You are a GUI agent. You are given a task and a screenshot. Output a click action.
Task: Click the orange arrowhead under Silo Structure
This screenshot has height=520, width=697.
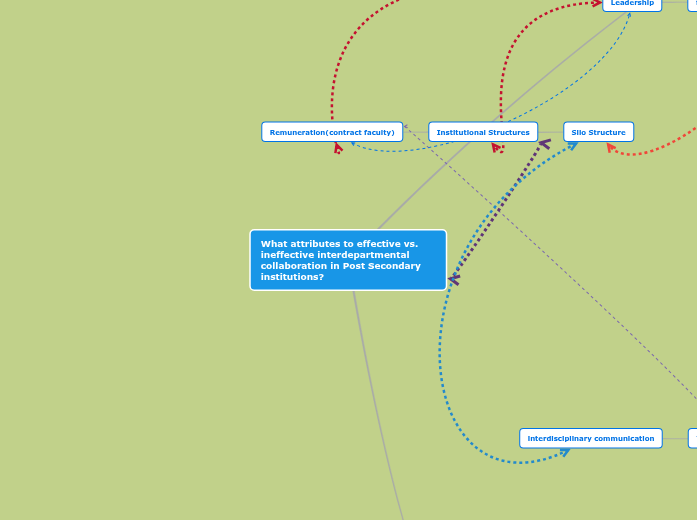[613, 149]
